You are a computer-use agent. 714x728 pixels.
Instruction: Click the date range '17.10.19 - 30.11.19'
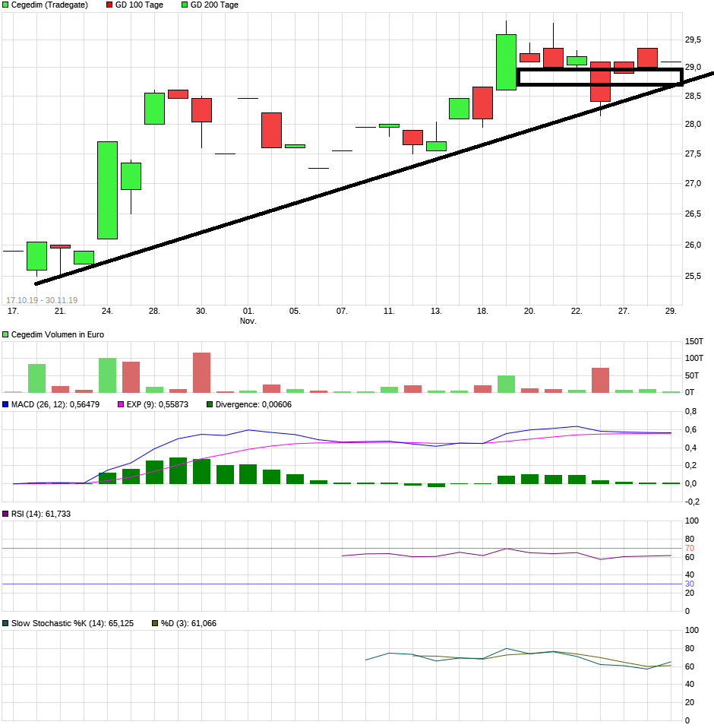42,300
